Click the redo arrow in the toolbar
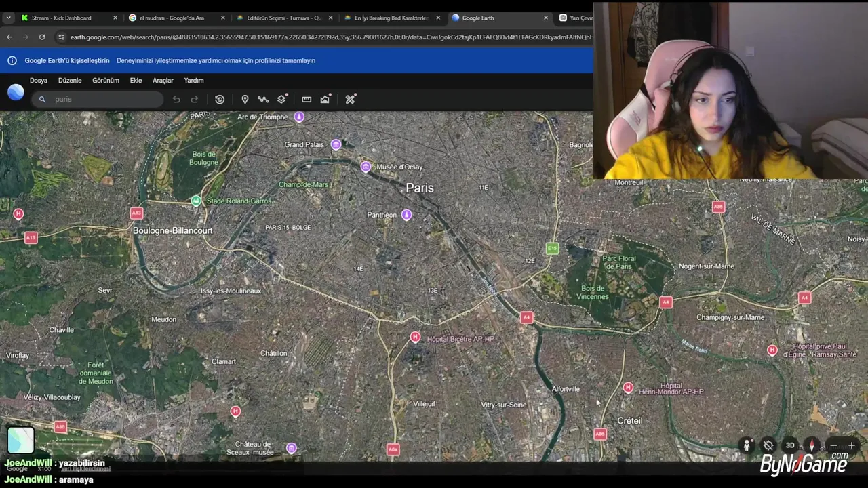This screenshot has height=488, width=868. (x=194, y=100)
